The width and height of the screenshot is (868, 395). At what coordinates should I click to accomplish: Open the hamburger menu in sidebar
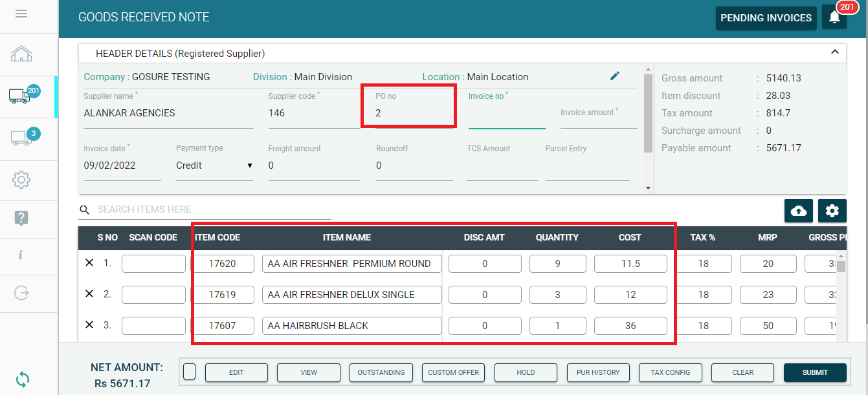coord(21,14)
